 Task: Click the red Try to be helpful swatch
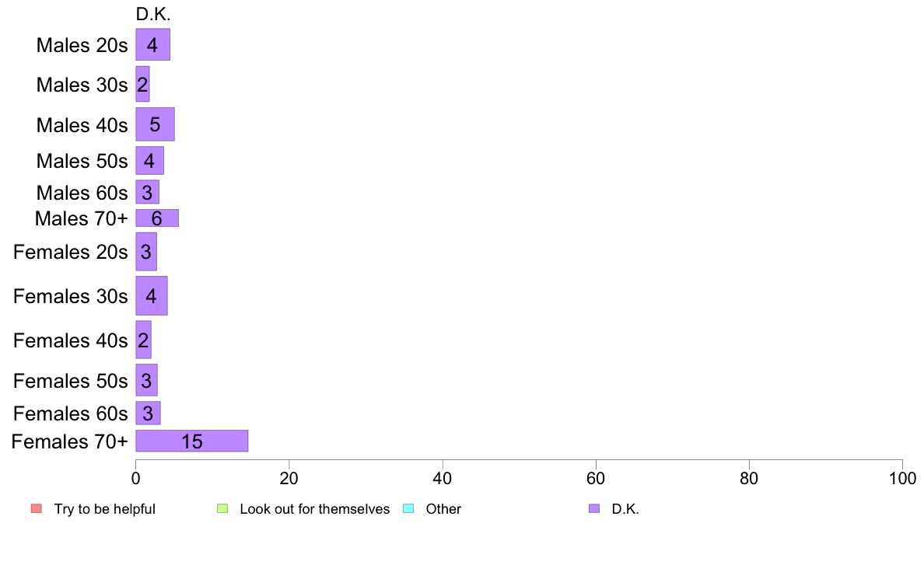[37, 508]
